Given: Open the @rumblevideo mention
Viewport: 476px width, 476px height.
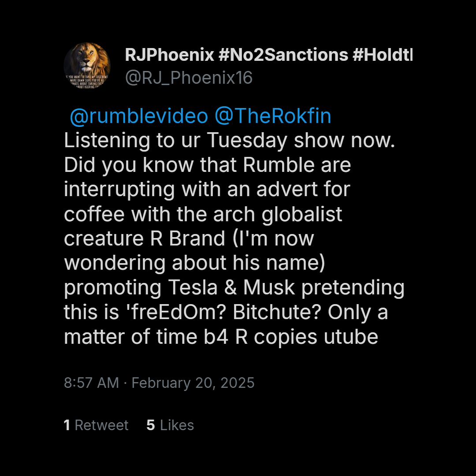Looking at the screenshot, I should tap(139, 116).
